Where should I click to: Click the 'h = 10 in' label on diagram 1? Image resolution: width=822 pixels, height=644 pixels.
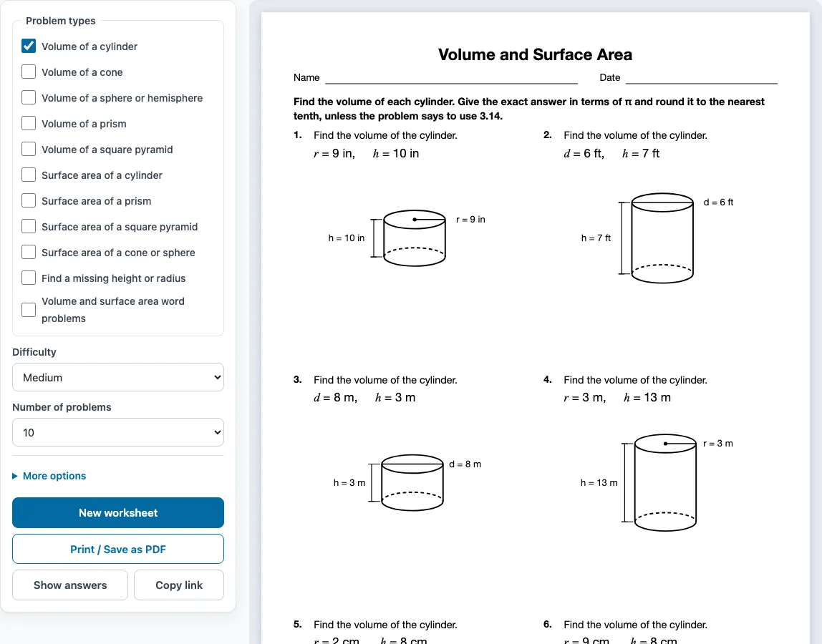[x=347, y=238]
